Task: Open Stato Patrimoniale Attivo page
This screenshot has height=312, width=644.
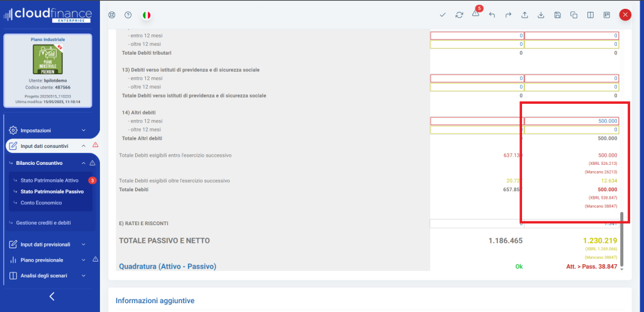Action: pos(49,181)
